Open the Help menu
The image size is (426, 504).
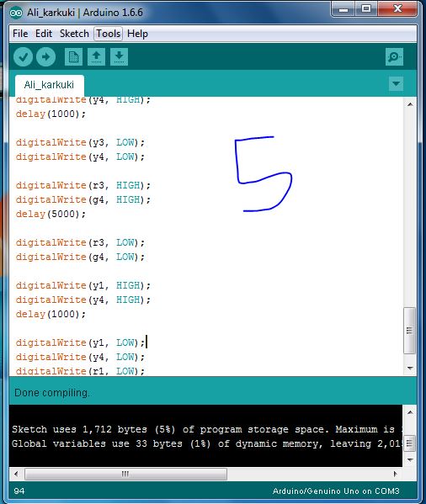pos(137,34)
